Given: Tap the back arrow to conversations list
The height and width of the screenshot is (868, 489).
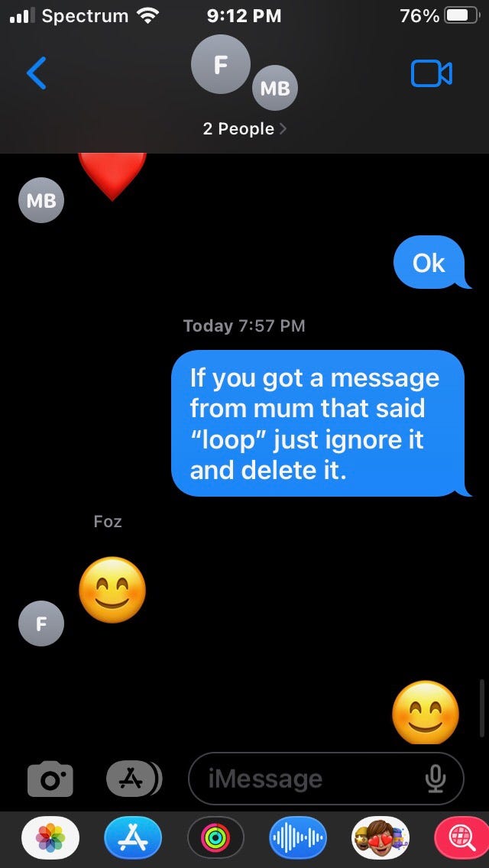Looking at the screenshot, I should pos(36,73).
